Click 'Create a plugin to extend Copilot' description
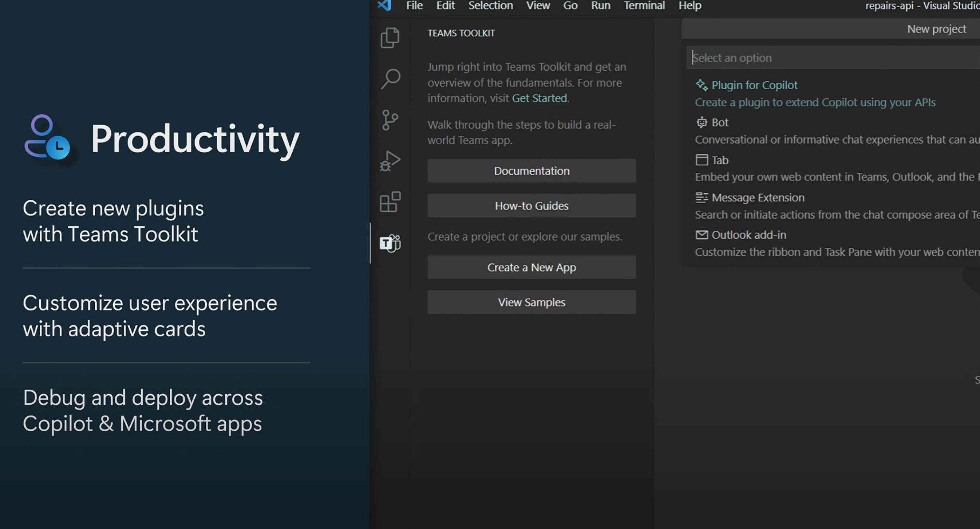Image resolution: width=980 pixels, height=529 pixels. point(815,102)
